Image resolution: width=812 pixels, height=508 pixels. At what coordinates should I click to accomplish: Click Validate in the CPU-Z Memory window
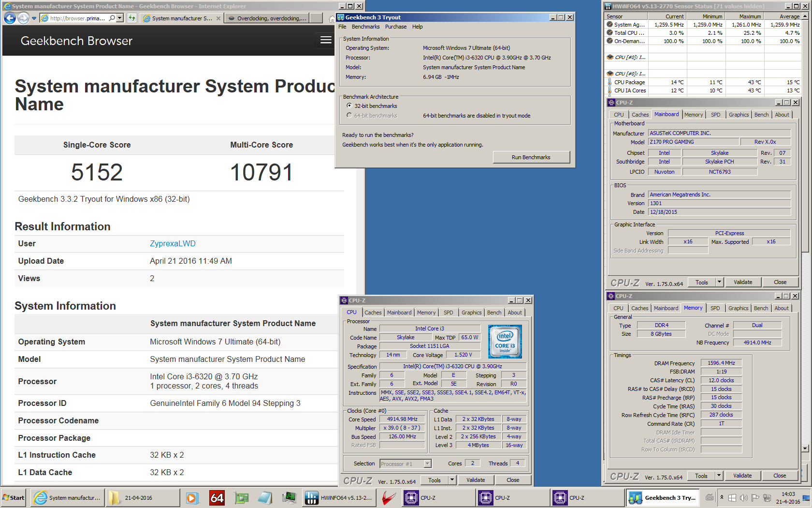click(x=742, y=476)
